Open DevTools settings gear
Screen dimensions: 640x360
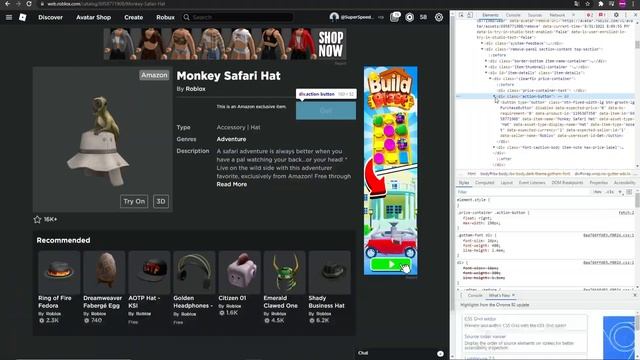point(616,15)
